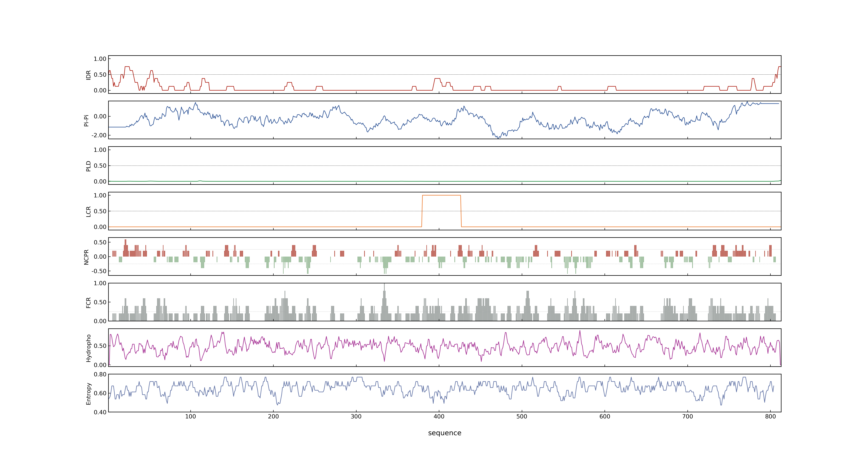Select the -2.00 tick of Pi-Pi panel
The image size is (868, 463).
99,135
